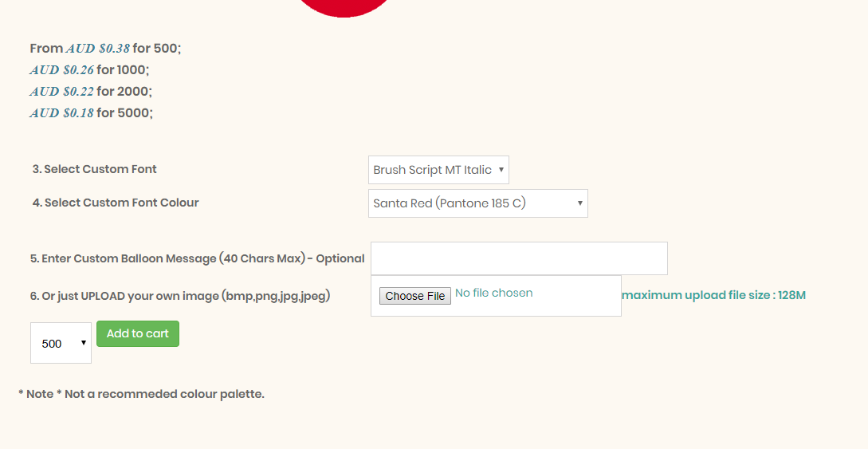This screenshot has width=868, height=449.
Task: Click the 'for 1000' quantity text
Action: (122, 70)
